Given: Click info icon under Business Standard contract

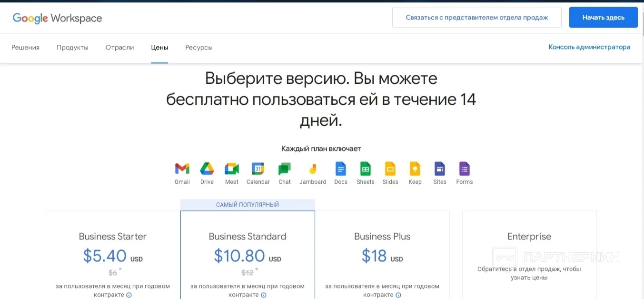Looking at the screenshot, I should [264, 295].
